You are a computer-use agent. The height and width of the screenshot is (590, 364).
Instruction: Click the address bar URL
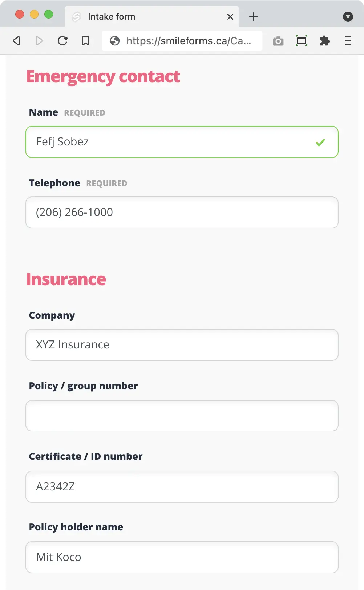tap(189, 41)
